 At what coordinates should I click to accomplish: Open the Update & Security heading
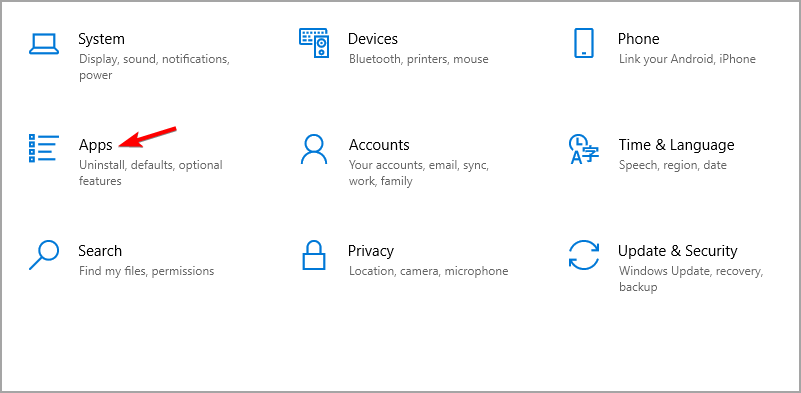(677, 251)
